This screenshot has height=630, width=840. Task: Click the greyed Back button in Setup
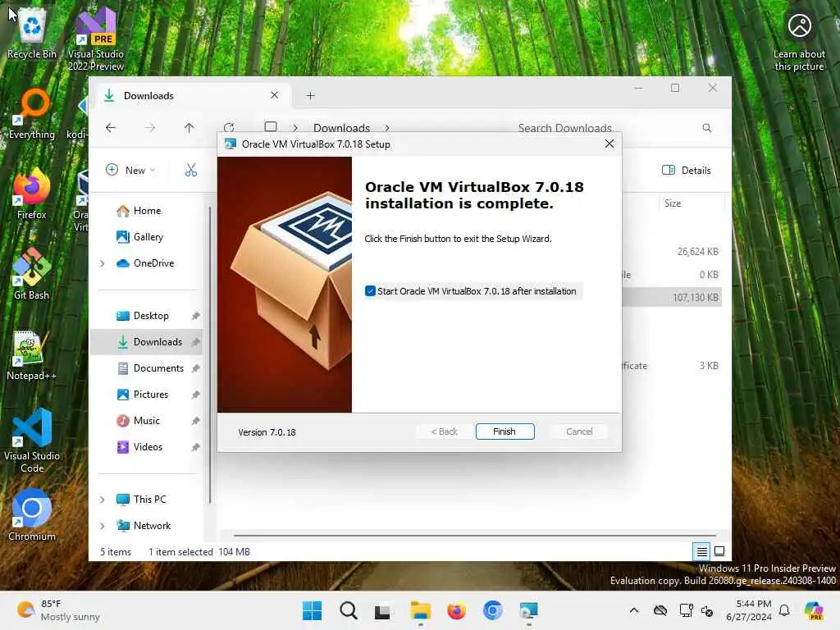[x=444, y=431]
